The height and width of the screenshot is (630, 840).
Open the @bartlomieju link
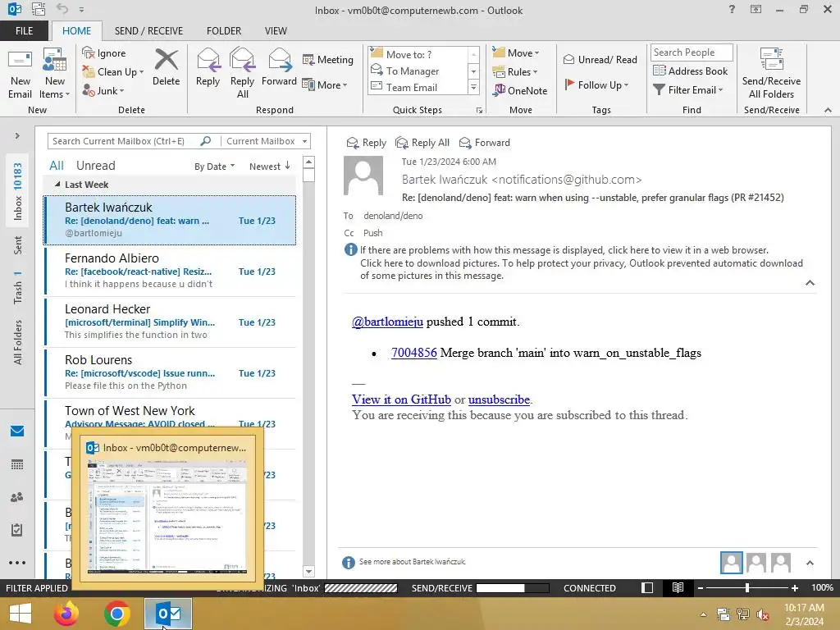[x=387, y=322]
